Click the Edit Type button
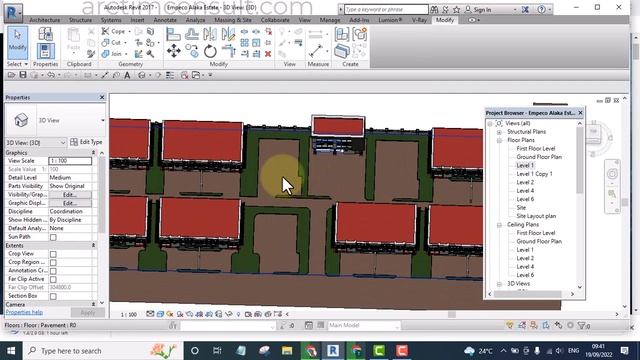This screenshot has width=640, height=360. pos(86,142)
